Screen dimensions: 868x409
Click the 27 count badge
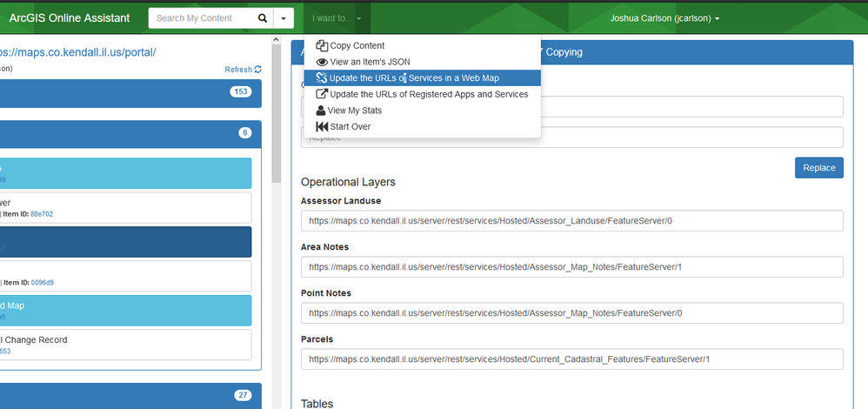243,395
